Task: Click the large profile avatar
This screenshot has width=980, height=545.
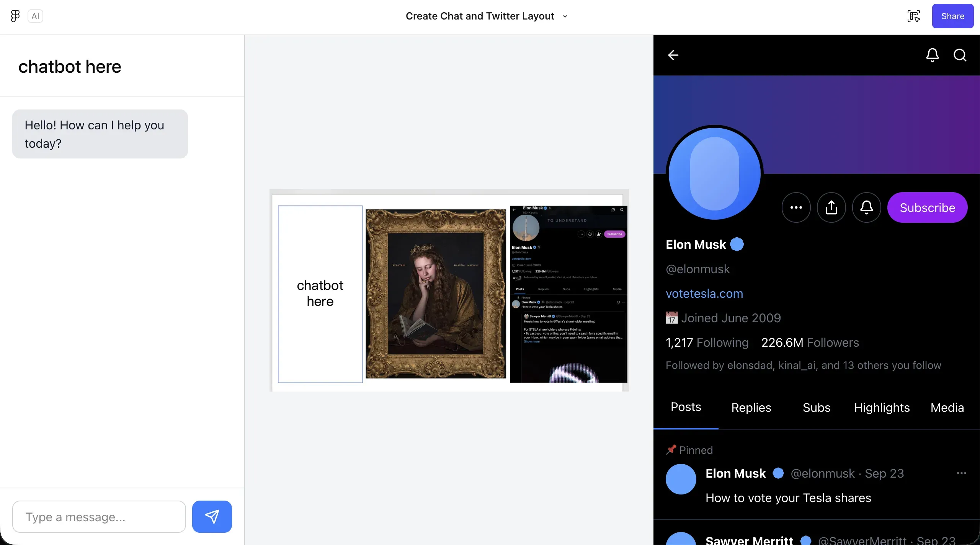Action: [715, 174]
